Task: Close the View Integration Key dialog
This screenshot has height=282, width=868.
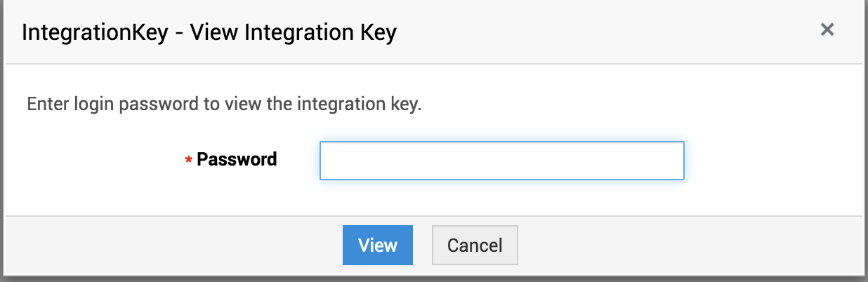Action: [827, 29]
